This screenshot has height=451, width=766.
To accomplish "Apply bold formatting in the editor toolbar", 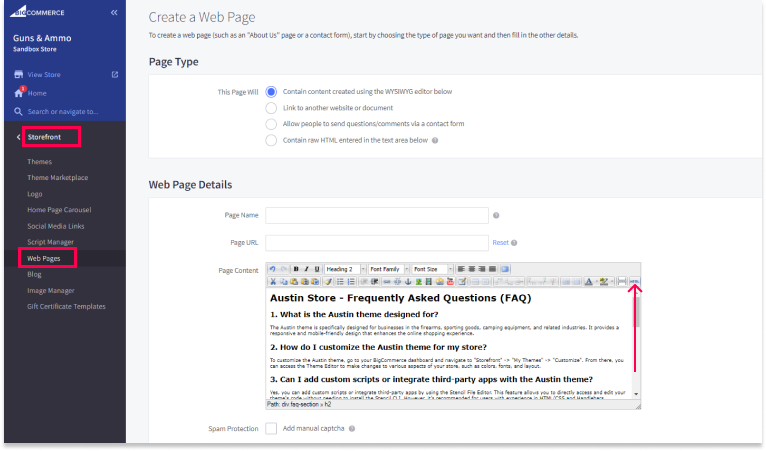I will point(296,269).
